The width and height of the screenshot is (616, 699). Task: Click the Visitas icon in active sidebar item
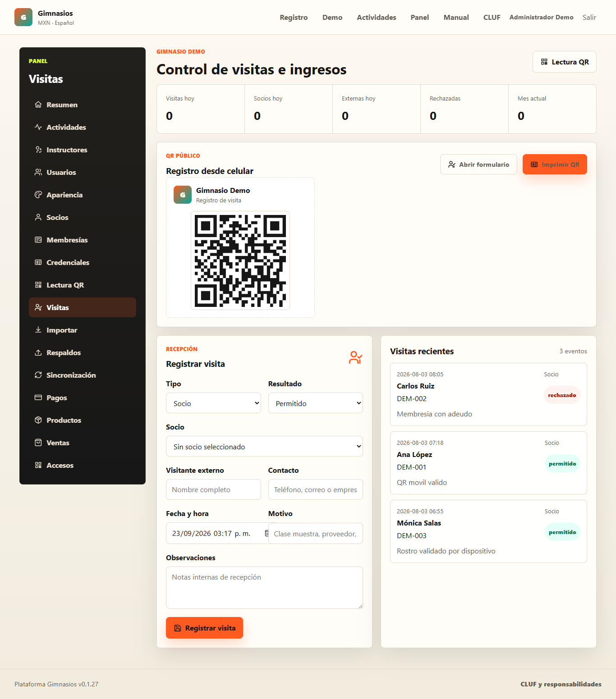tap(38, 307)
